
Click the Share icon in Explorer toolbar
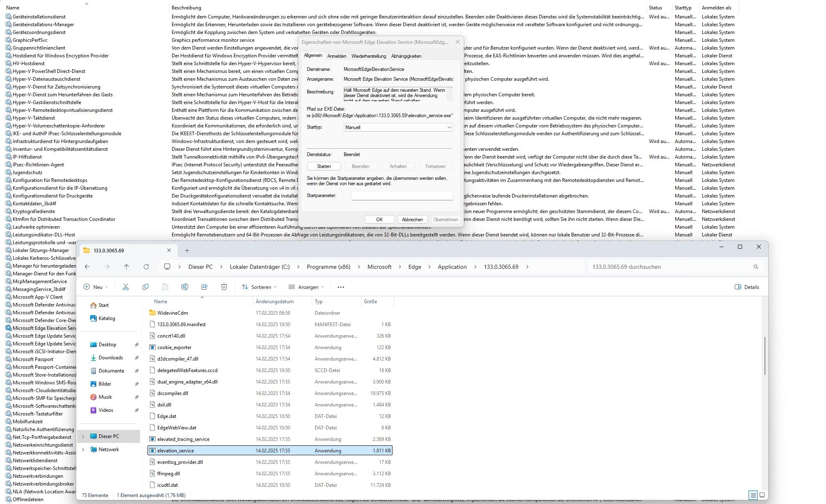point(204,287)
